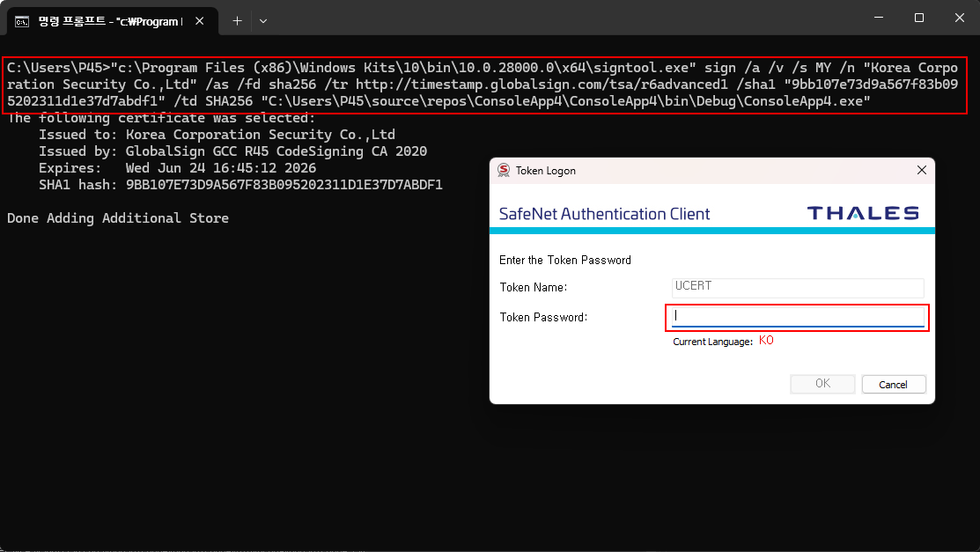Screen dimensions: 980x552
Task: Focus the Token Password input field
Action: (797, 316)
